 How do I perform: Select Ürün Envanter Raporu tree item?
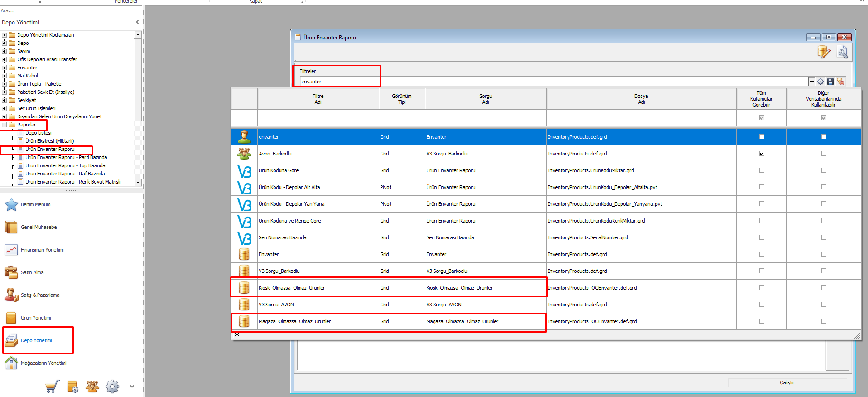pos(50,149)
